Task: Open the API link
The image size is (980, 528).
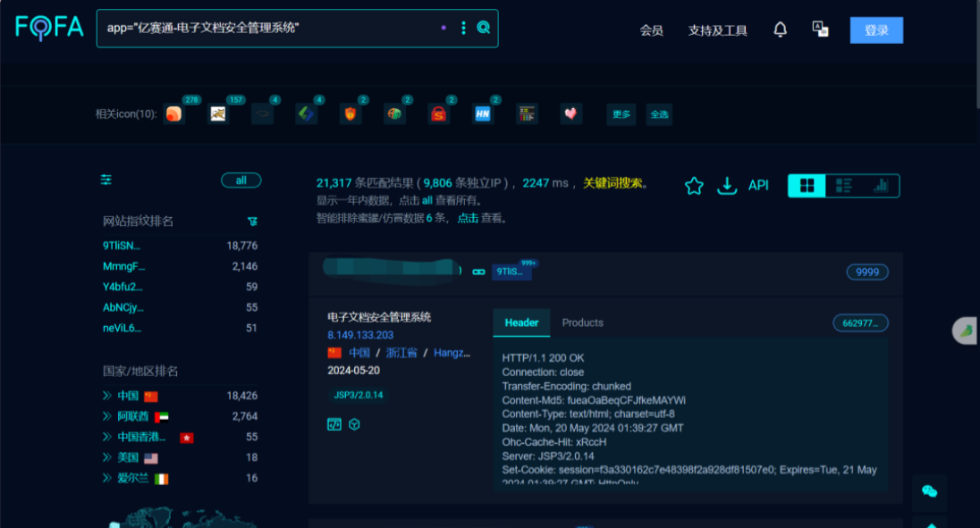Action: pyautogui.click(x=759, y=185)
